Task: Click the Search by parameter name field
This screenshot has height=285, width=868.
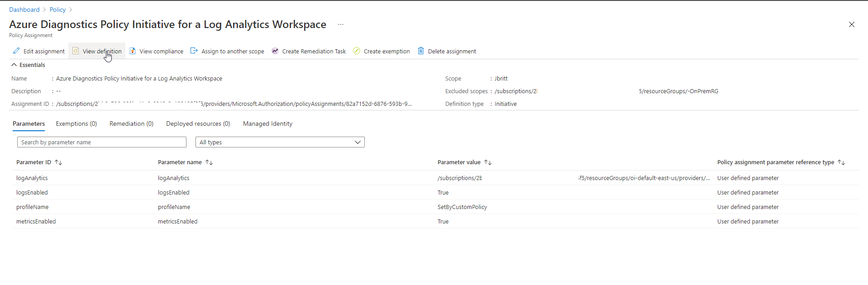Action: point(102,142)
